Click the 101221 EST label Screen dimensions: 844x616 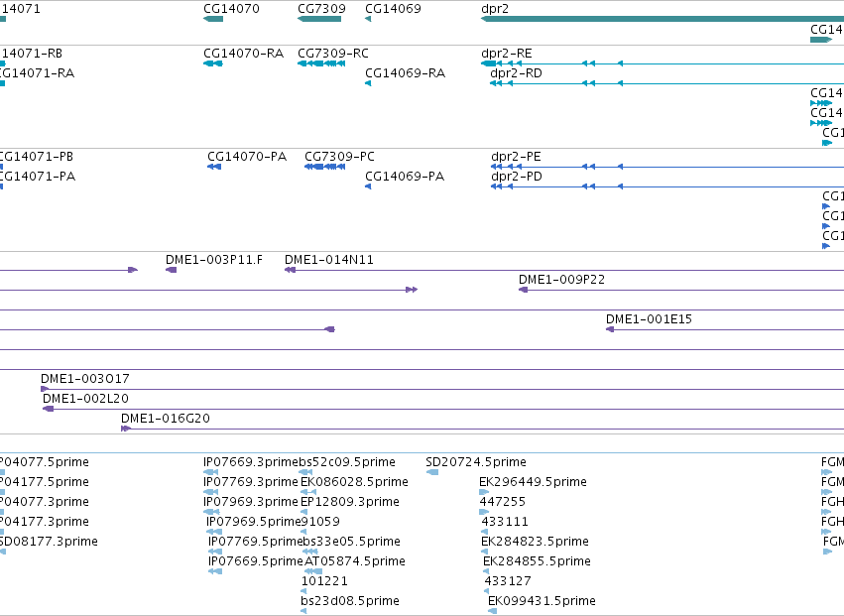[x=324, y=582]
